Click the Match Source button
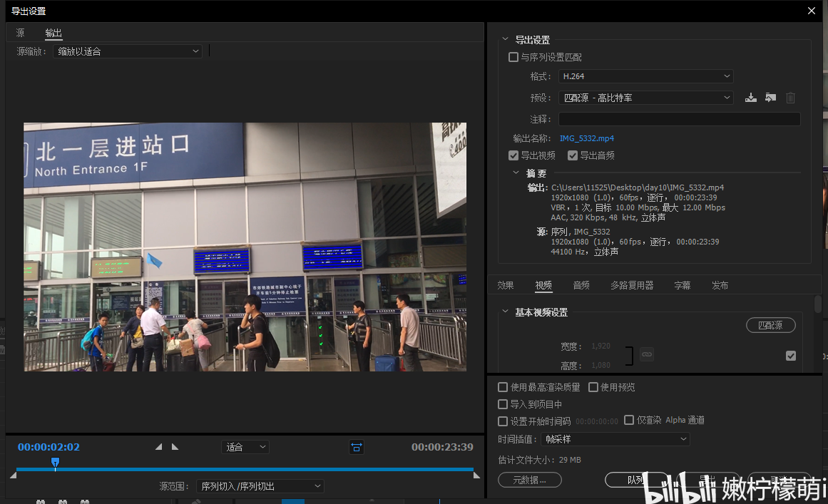Image resolution: width=828 pixels, height=504 pixels. click(770, 325)
